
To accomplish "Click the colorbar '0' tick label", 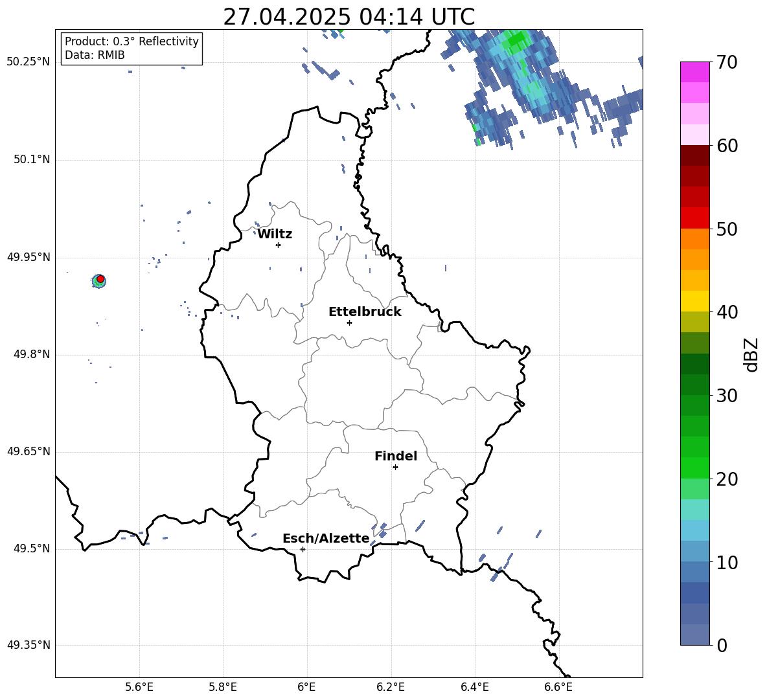I will 722,645.
